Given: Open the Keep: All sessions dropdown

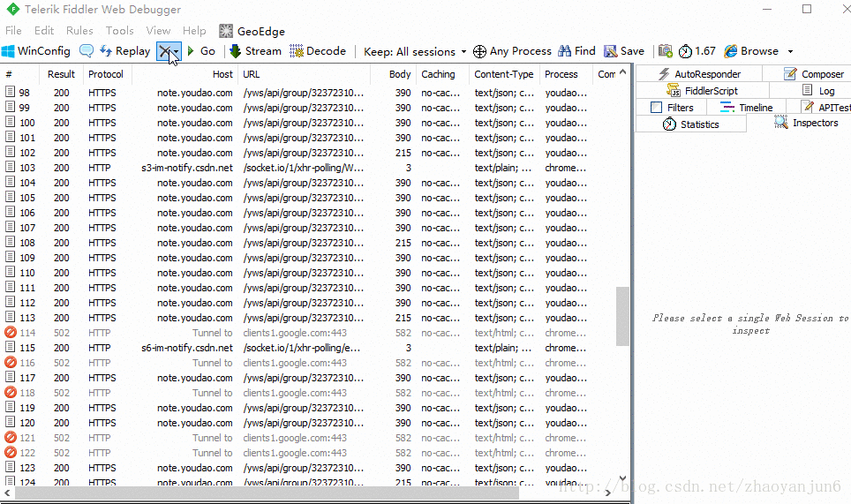Looking at the screenshot, I should pyautogui.click(x=415, y=51).
